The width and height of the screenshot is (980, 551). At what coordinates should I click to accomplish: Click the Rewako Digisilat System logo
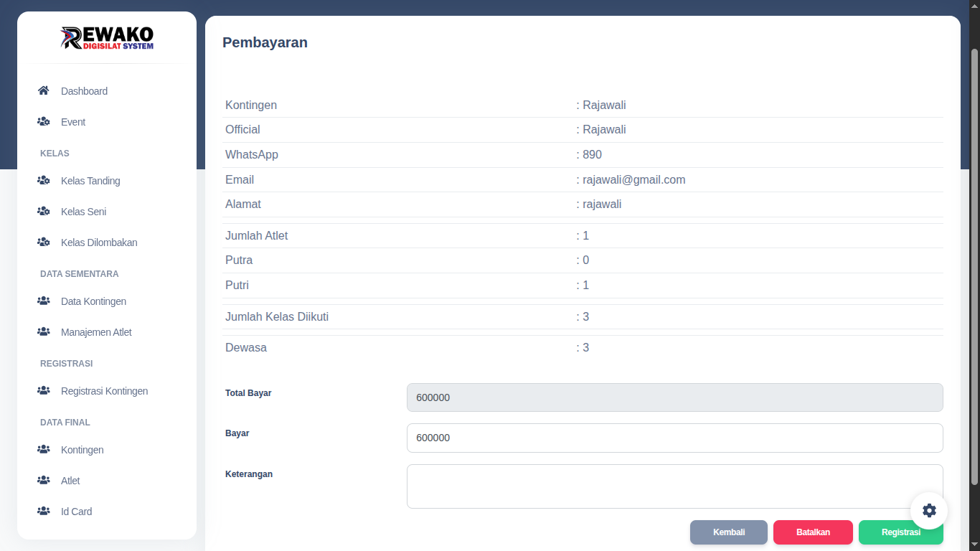(107, 38)
